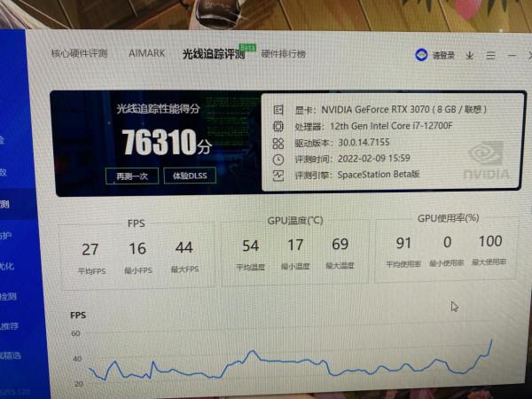Viewport: 532px width, 399px height.
Task: Click minimum GPU usage value 0
Action: tap(447, 242)
